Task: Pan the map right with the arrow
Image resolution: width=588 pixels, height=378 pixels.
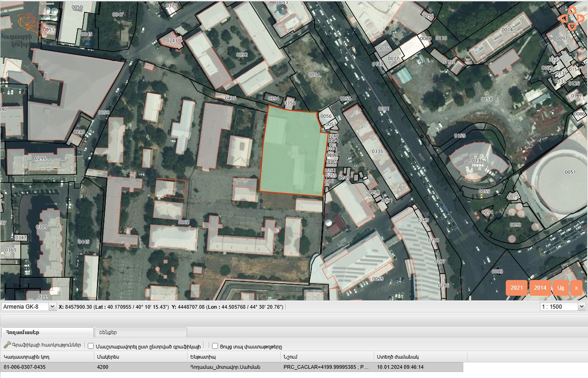Action: (x=581, y=18)
